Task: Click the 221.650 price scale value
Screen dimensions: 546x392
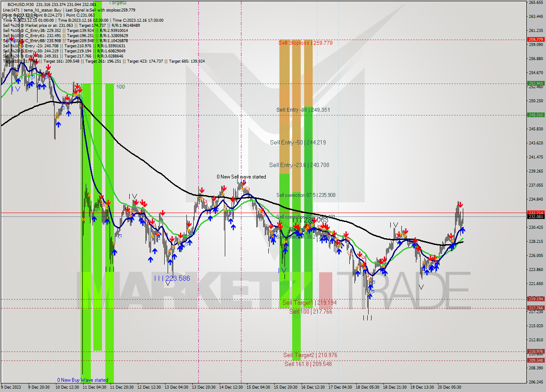Action: tap(535, 284)
